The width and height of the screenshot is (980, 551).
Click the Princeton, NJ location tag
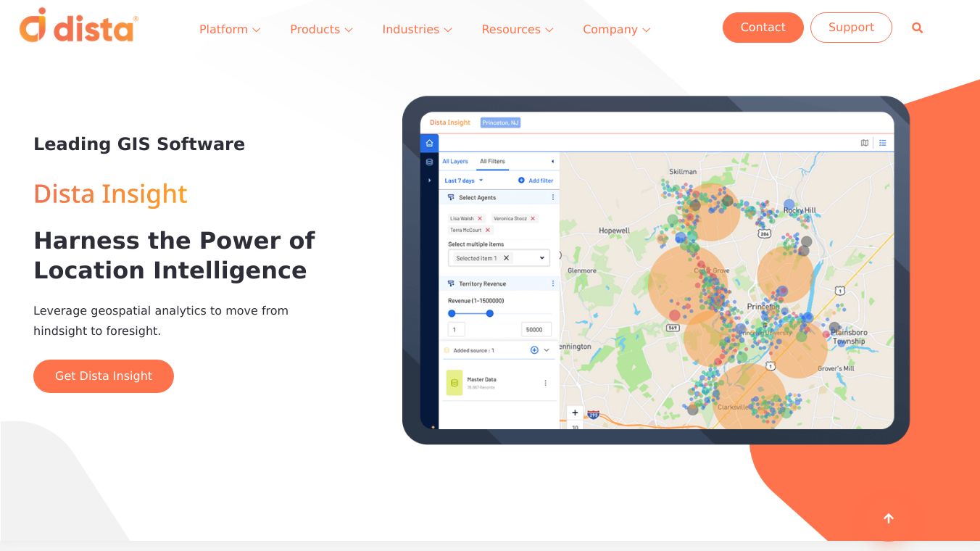(x=501, y=123)
